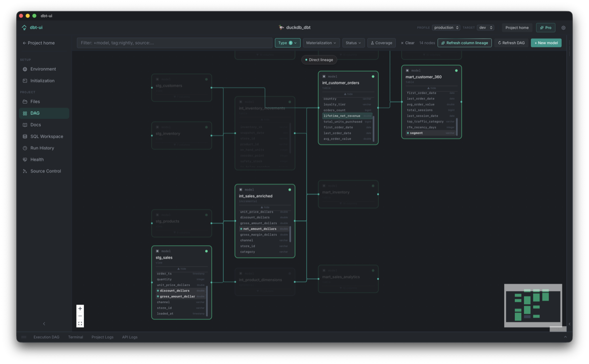Expand bottom panel with the chevron icon
This screenshot has width=589, height=364.
pyautogui.click(x=565, y=337)
